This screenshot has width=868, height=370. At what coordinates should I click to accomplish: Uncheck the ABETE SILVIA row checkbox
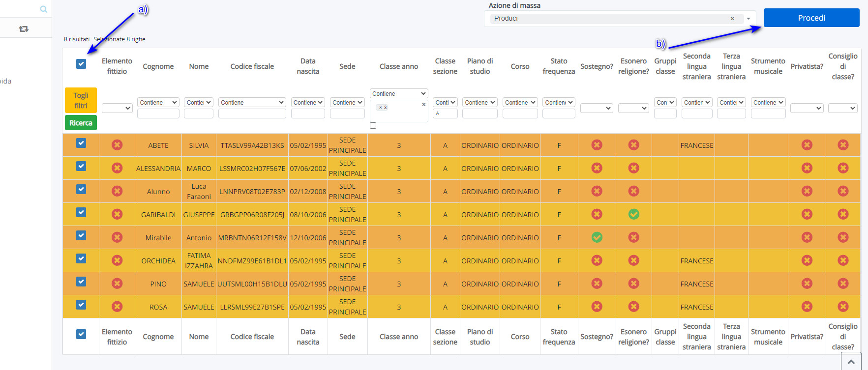(81, 143)
